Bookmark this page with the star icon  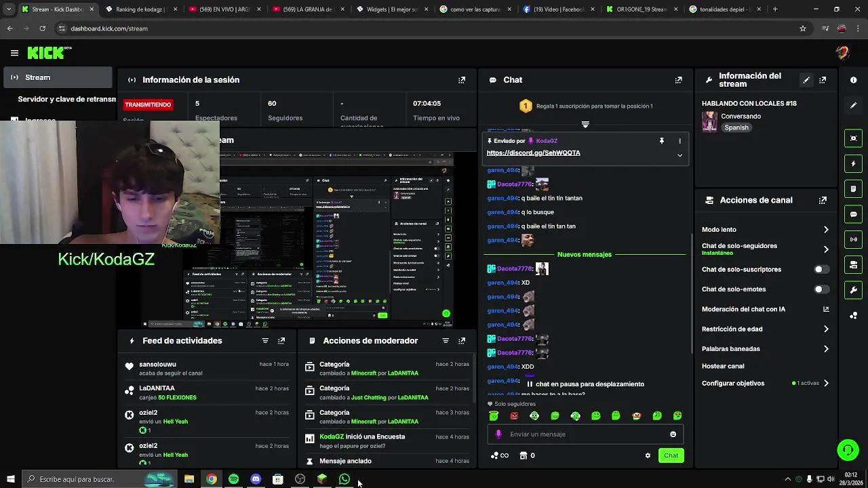(x=803, y=28)
